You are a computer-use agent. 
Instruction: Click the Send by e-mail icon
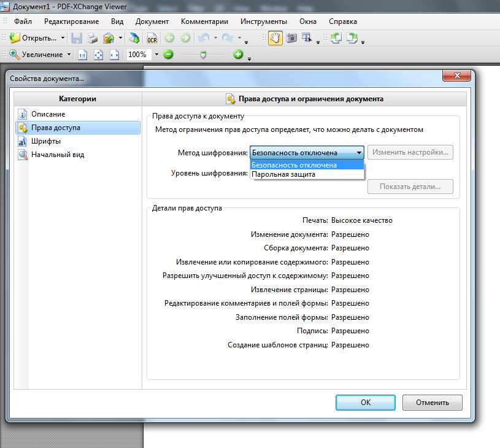109,38
